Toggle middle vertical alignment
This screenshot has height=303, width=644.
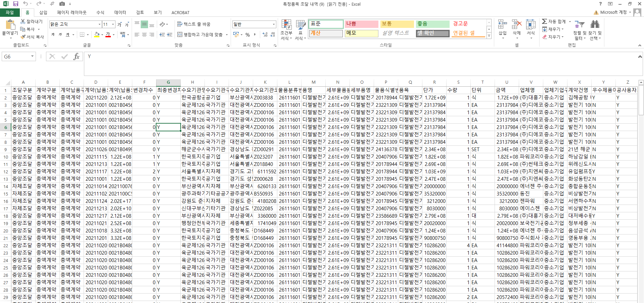144,24
